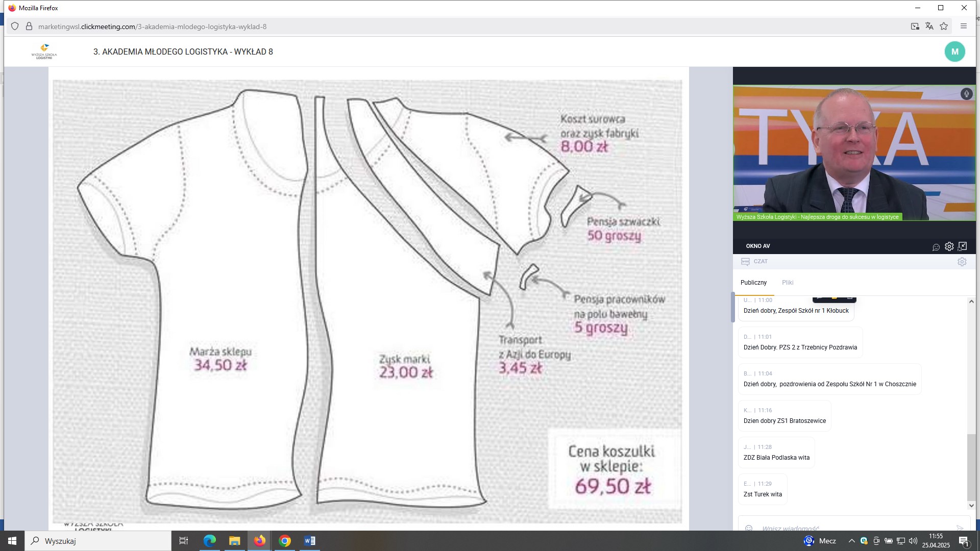Click message from Zespołu Szkół Nr 1 w Choszcznie
Screen dimensions: 980x551
(x=829, y=384)
